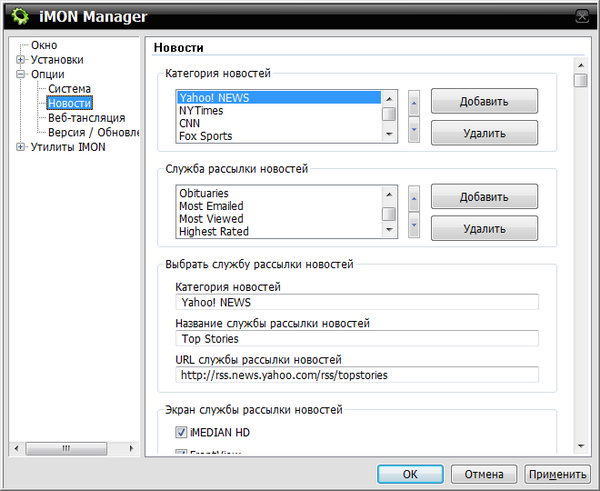Click main panel scrollbar down arrow
The height and width of the screenshot is (491, 600).
coord(581,446)
